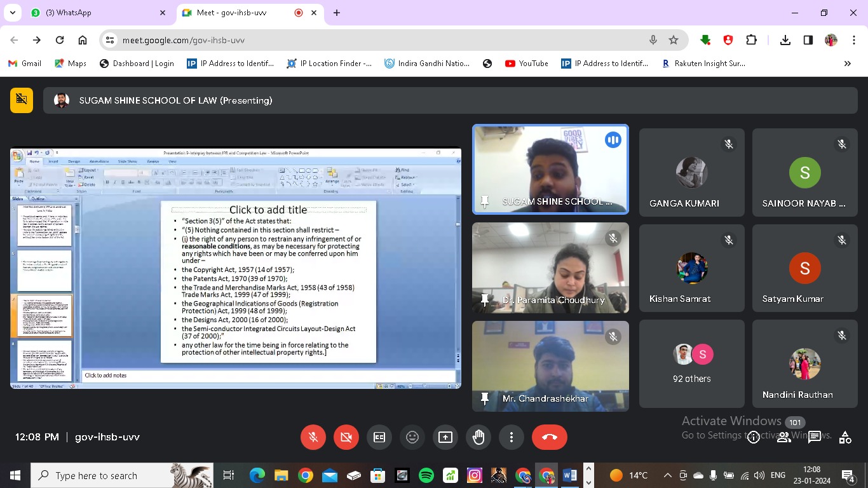Show the participants list panel
Viewport: 868px width, 488px height.
click(783, 437)
